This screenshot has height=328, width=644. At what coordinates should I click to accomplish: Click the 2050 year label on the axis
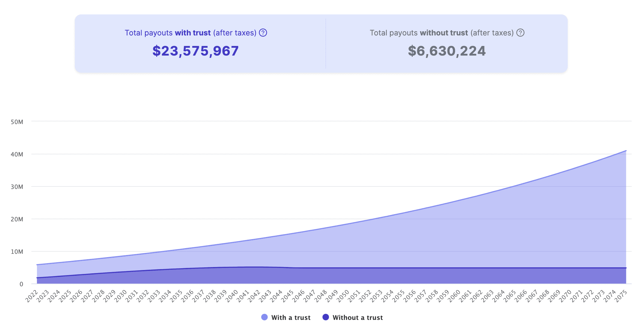click(343, 296)
